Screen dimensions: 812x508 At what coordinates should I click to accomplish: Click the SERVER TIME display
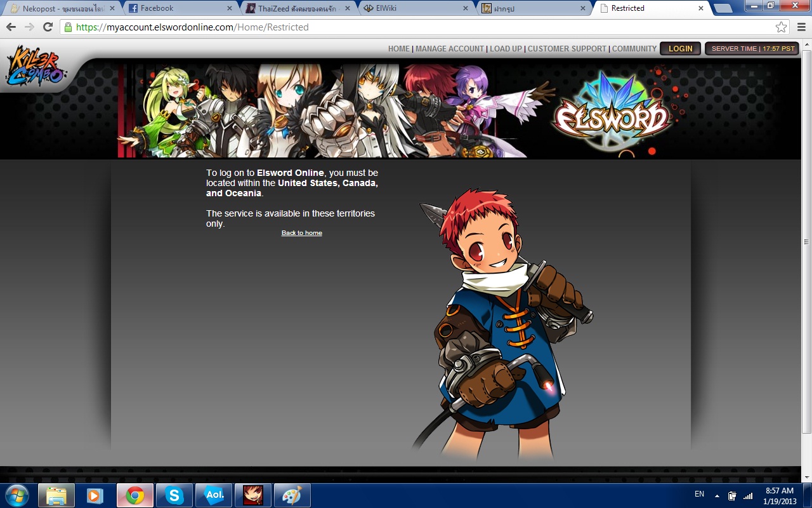[753, 49]
